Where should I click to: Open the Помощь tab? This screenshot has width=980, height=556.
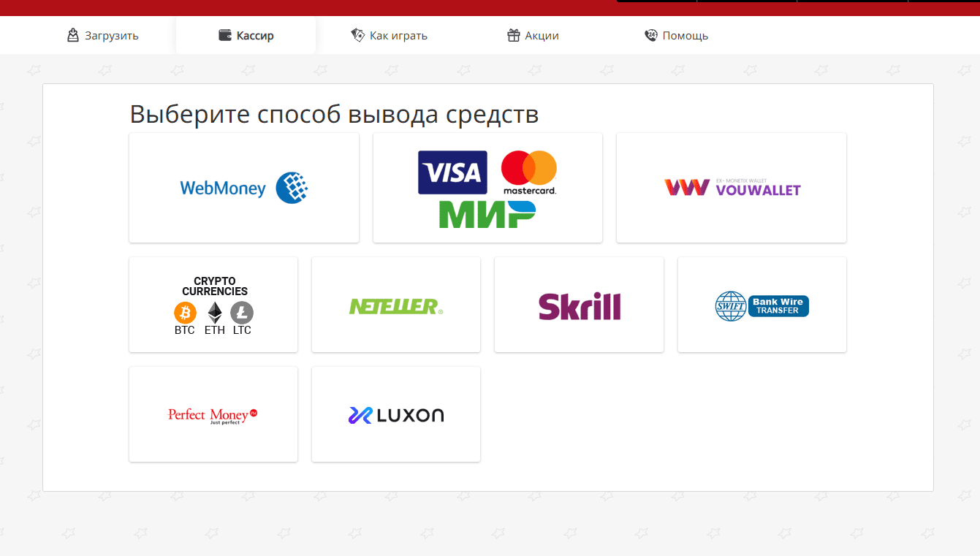coord(676,35)
